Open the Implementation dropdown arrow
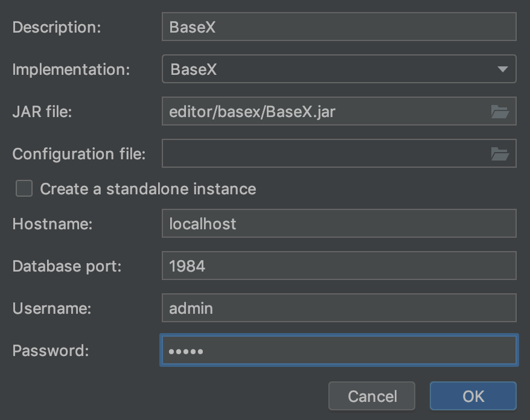The image size is (530, 420). 503,69
